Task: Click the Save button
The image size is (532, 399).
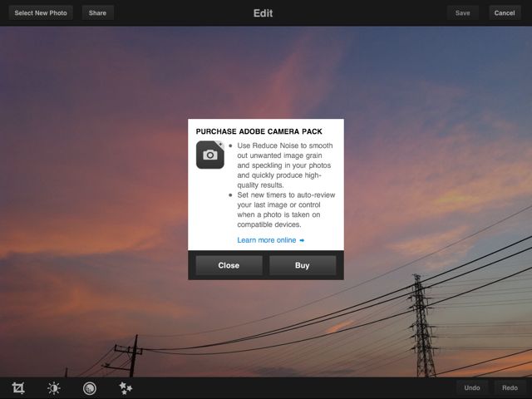Action: pyautogui.click(x=462, y=13)
